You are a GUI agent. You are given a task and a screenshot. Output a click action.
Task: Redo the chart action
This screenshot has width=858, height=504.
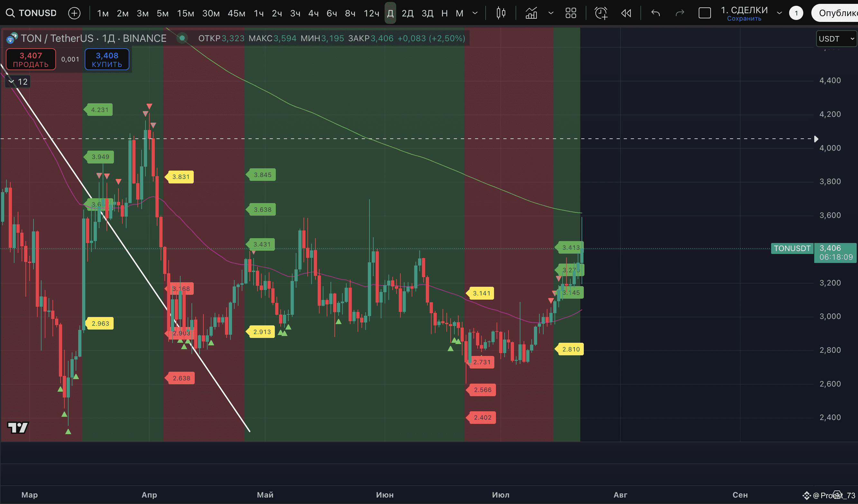pyautogui.click(x=680, y=13)
